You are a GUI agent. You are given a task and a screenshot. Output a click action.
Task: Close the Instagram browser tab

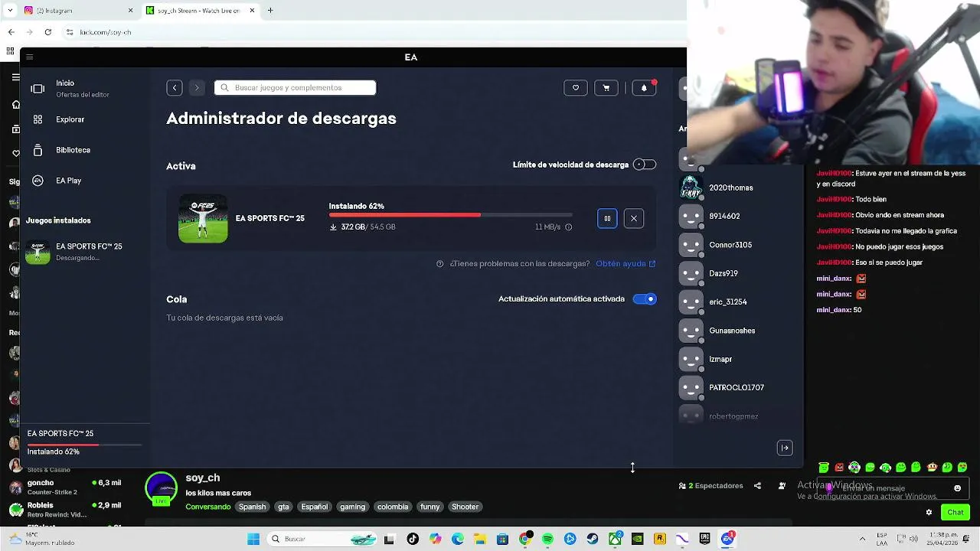[x=130, y=11]
